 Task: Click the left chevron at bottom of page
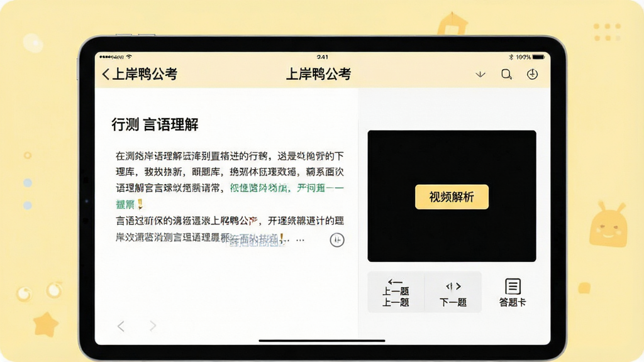121,326
